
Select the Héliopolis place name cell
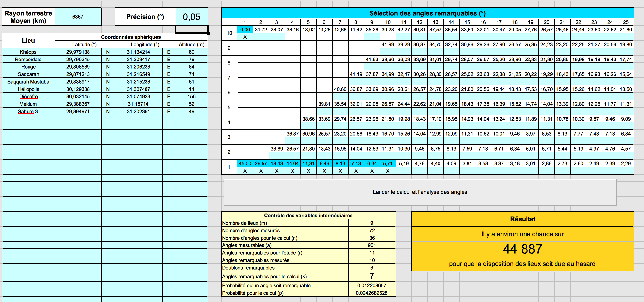(28, 89)
